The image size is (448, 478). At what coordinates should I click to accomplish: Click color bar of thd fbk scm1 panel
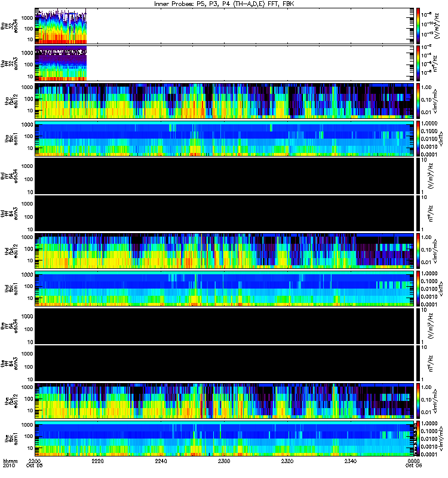click(x=418, y=289)
